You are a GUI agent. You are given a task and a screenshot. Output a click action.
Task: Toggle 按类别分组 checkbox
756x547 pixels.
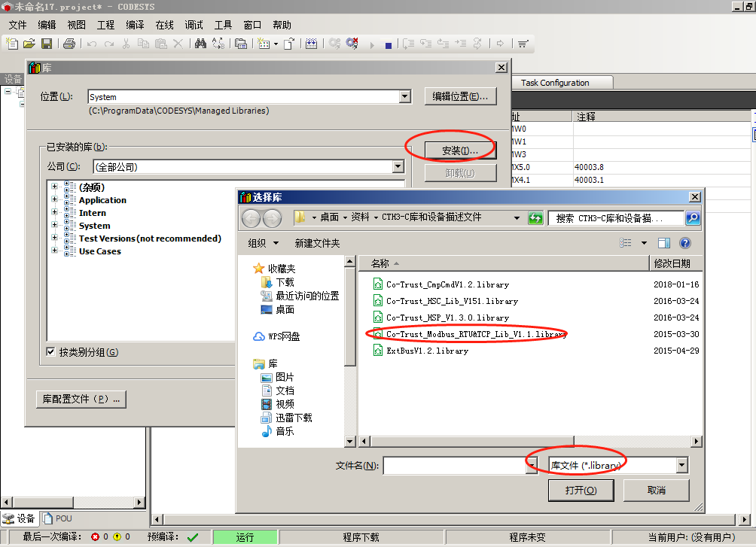[x=50, y=351]
